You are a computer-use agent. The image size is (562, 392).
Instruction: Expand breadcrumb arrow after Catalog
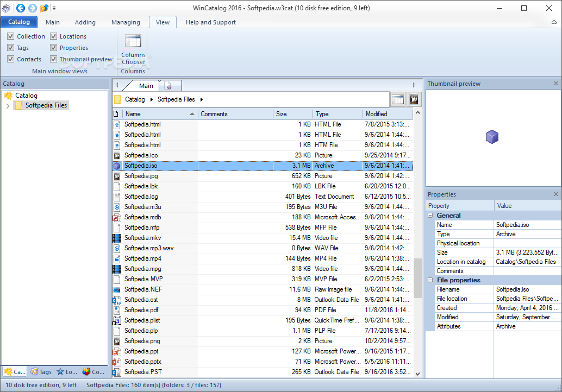click(x=151, y=99)
